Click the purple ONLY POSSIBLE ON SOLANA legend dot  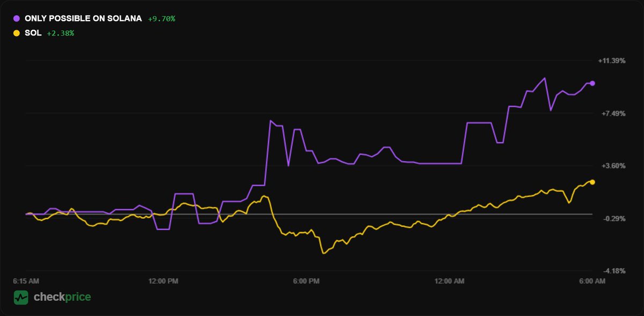pos(17,18)
